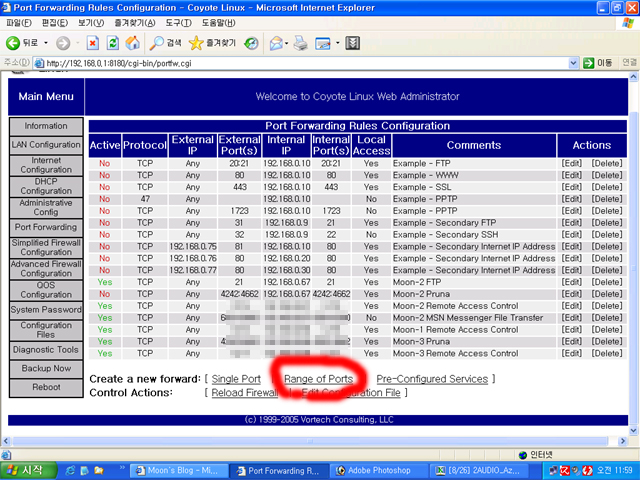Click the address URL field
Screen dimensions: 640x480
pyautogui.click(x=306, y=63)
